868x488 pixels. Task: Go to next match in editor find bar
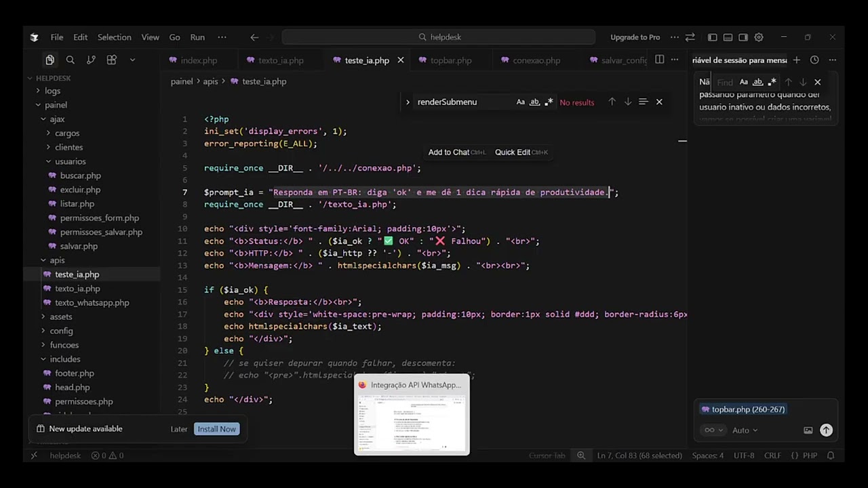tap(628, 102)
